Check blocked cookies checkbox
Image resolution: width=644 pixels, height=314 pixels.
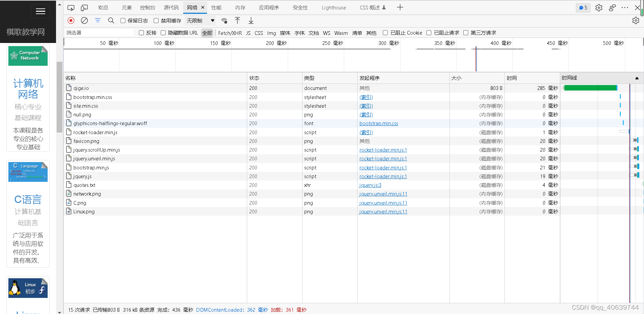pos(385,33)
